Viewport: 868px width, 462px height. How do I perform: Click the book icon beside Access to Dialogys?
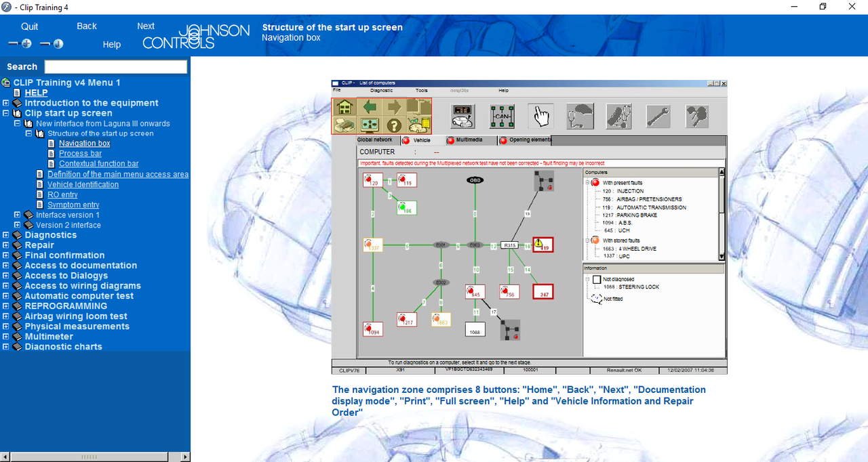click(18, 276)
